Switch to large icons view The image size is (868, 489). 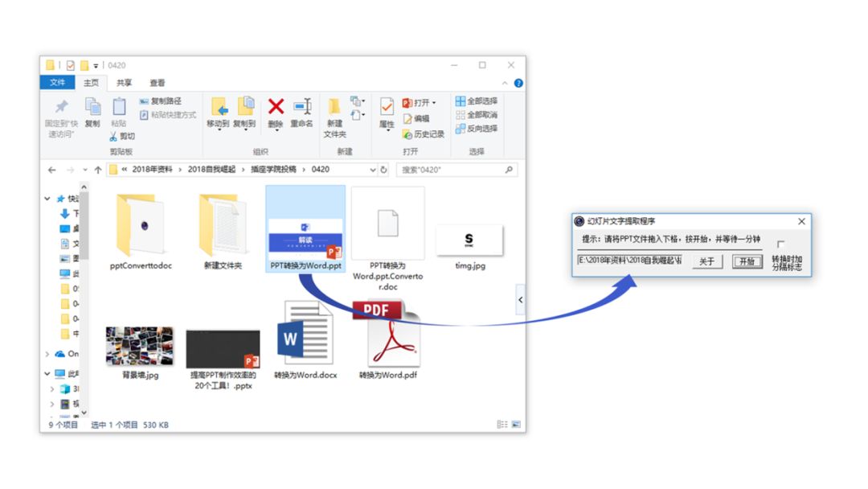pyautogui.click(x=516, y=424)
